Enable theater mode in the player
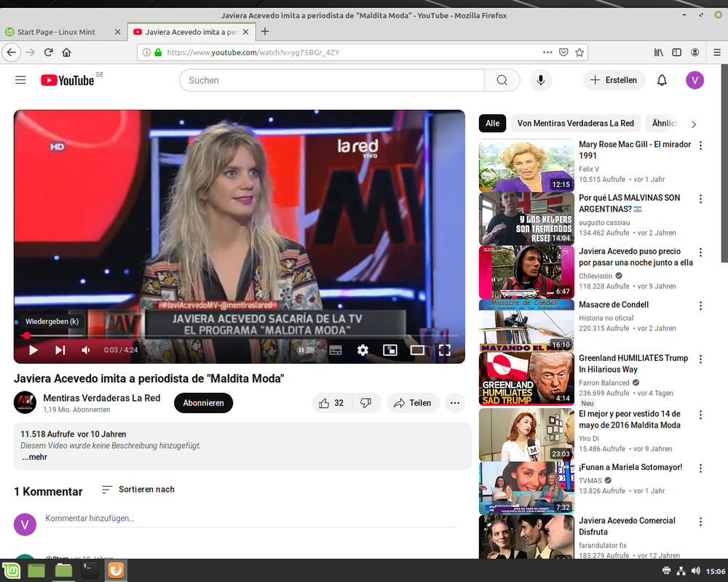 point(417,350)
